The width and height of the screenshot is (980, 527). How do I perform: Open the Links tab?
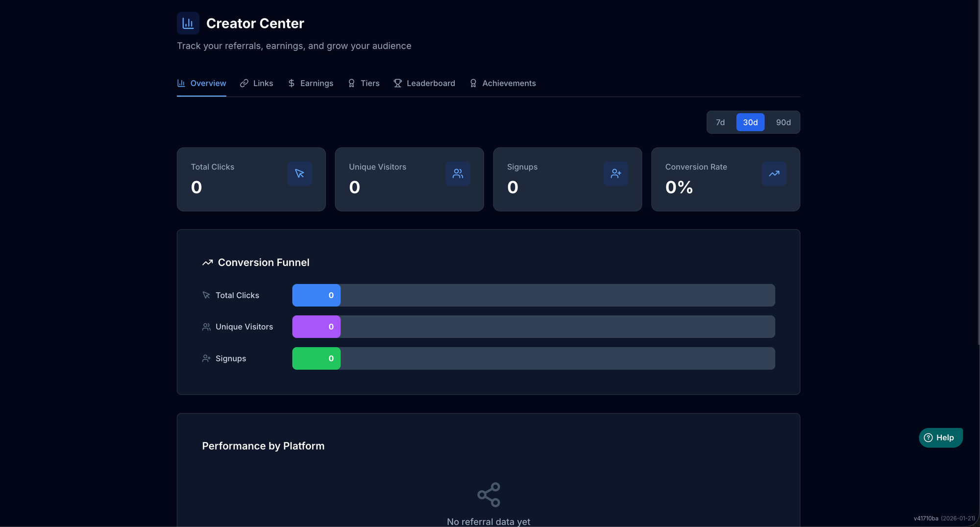point(256,83)
